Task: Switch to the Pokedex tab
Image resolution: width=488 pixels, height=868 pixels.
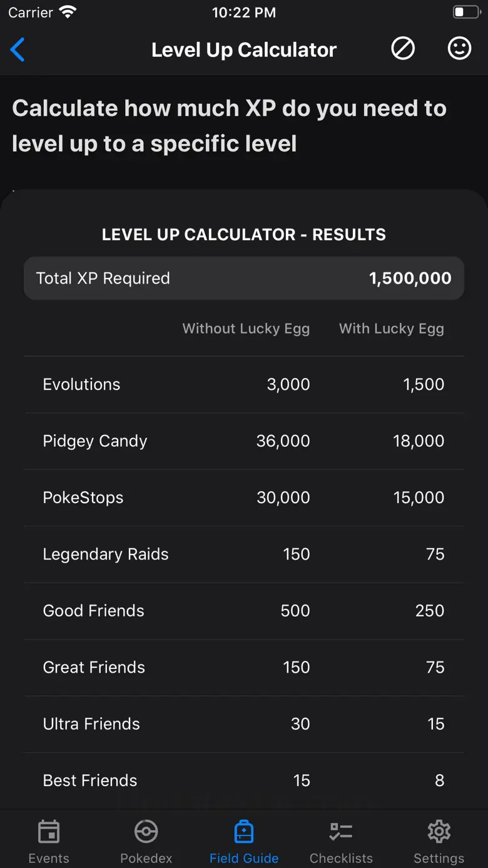Action: click(146, 842)
